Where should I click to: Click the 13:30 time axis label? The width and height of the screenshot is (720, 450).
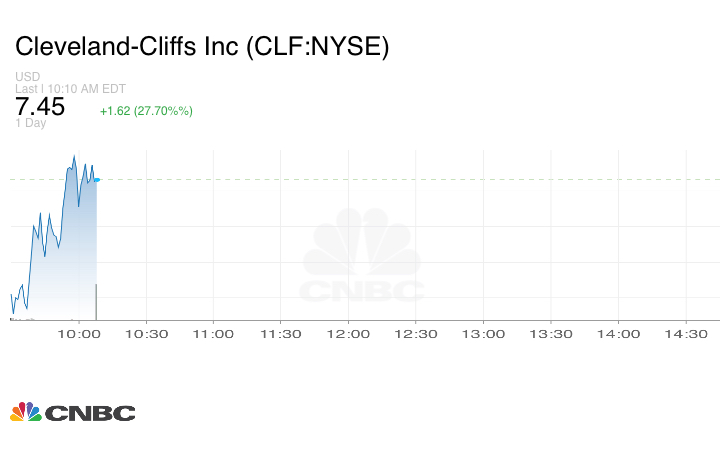[x=550, y=335]
